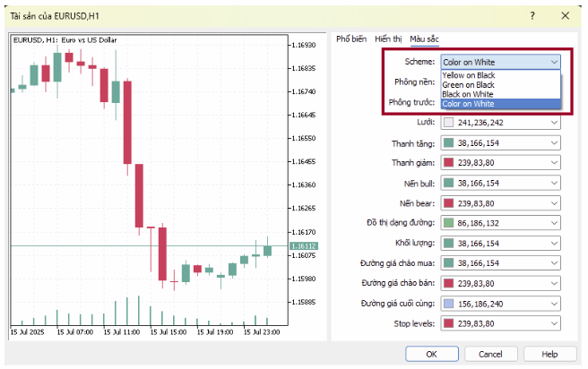Image resolution: width=588 pixels, height=369 pixels.
Task: Choose Color on White in list
Action: coord(468,104)
